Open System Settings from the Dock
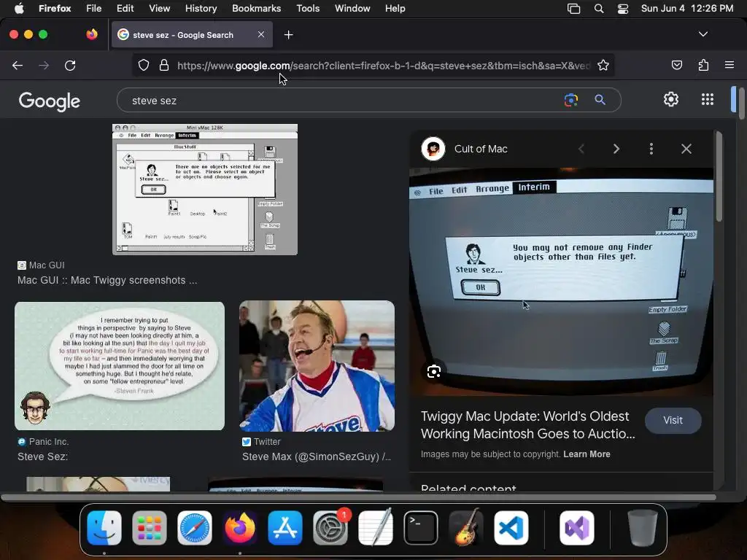The height and width of the screenshot is (560, 747). [330, 528]
